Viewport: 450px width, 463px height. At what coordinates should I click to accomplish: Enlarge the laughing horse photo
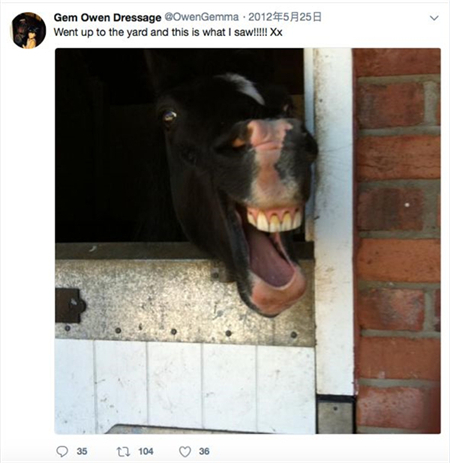[248, 241]
